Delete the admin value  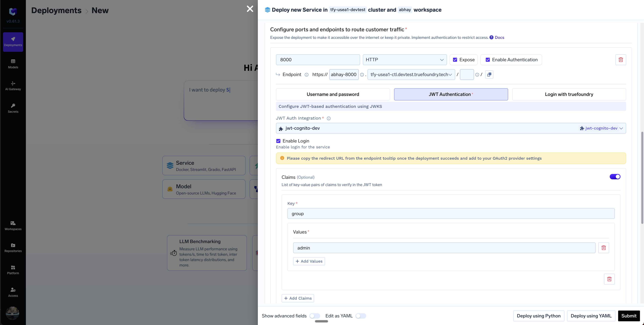604,248
